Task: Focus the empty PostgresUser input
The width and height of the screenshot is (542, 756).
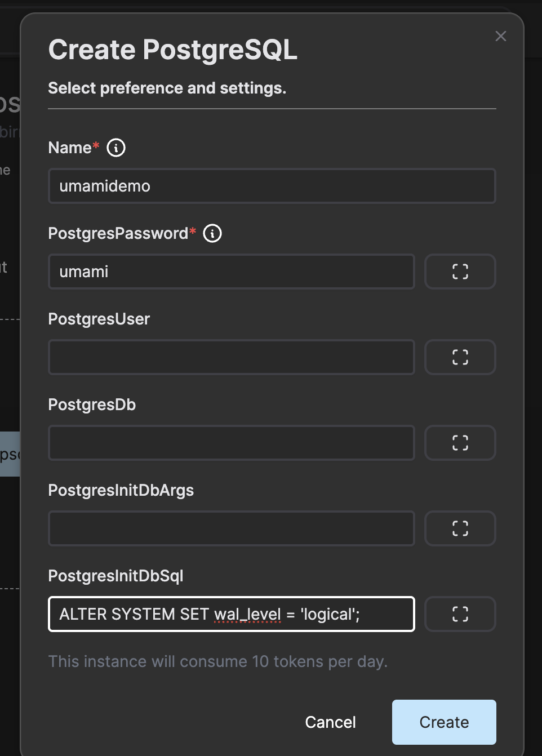Action: point(232,357)
